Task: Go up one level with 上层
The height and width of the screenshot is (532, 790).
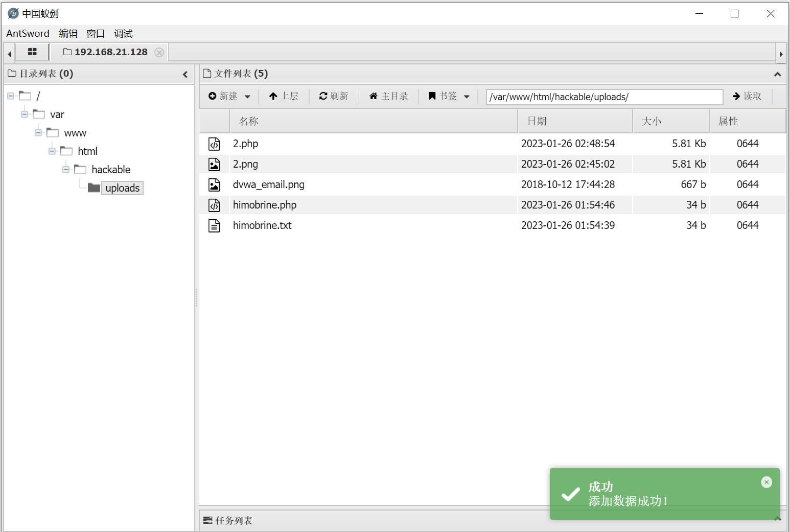Action: click(284, 96)
